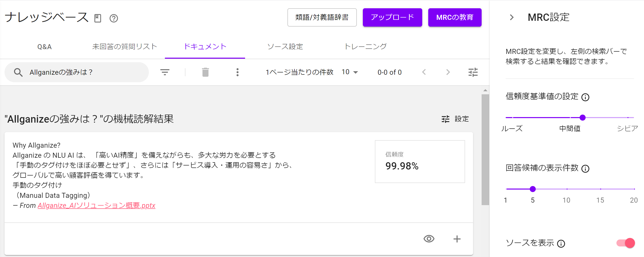Click the シビア slider label
This screenshot has width=644, height=257.
(627, 129)
